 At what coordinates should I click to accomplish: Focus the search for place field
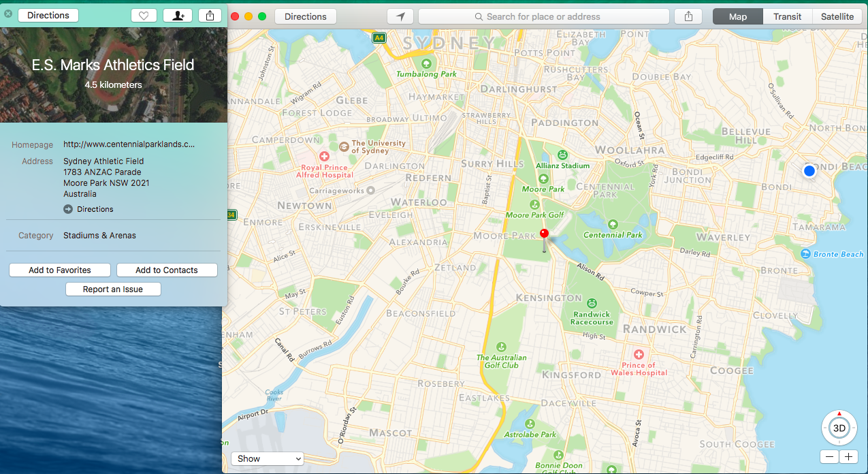point(543,16)
